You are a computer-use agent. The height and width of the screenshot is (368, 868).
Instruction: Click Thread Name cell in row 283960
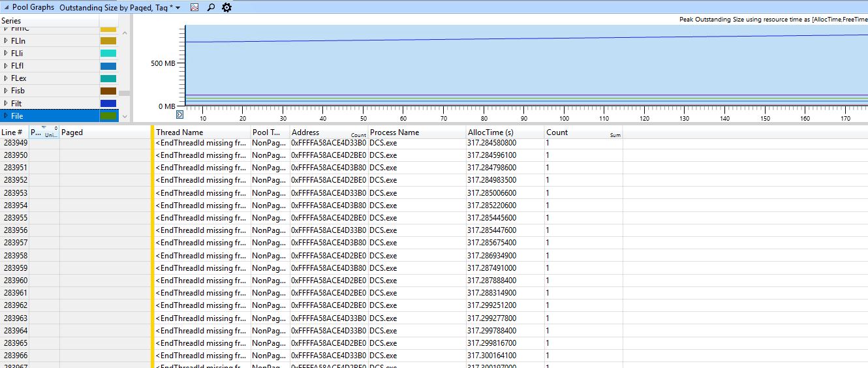[x=201, y=281]
